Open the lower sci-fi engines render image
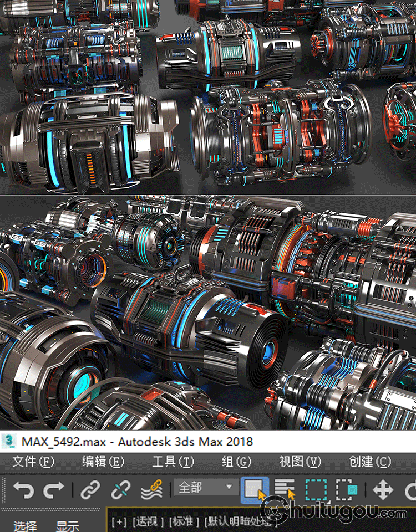 (x=208, y=313)
